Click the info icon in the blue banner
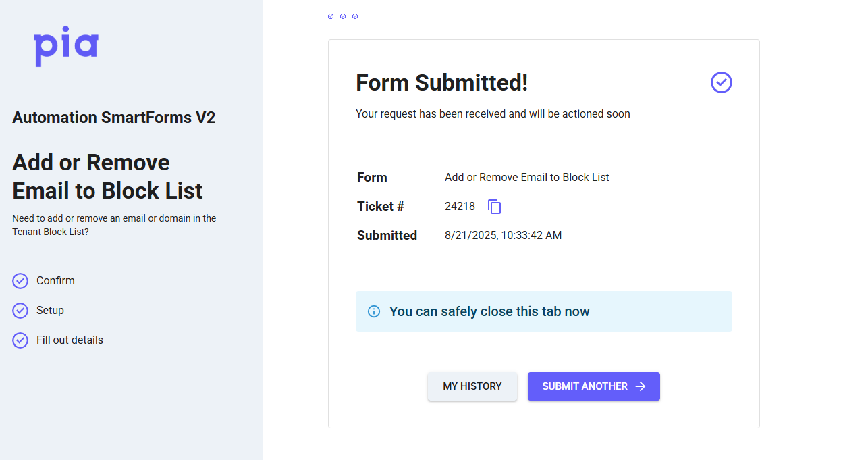Image resolution: width=868 pixels, height=460 pixels. tap(374, 311)
